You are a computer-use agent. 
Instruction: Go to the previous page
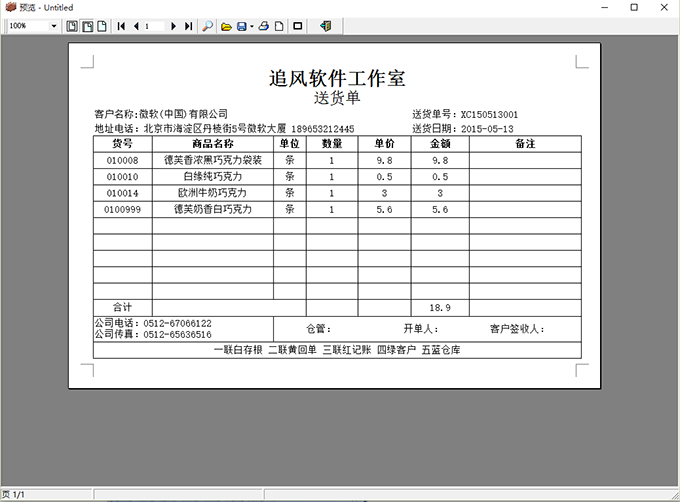click(136, 26)
